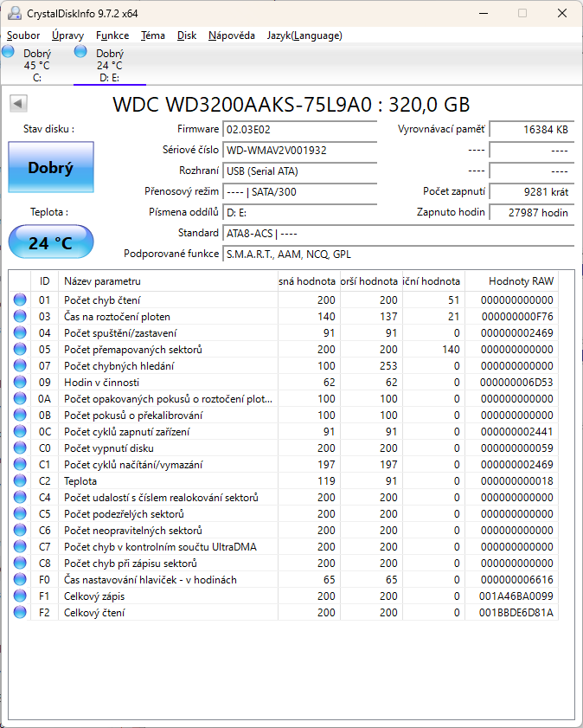Image resolution: width=583 pixels, height=728 pixels.
Task: Click power on count 9281 krát
Action: coord(532,192)
